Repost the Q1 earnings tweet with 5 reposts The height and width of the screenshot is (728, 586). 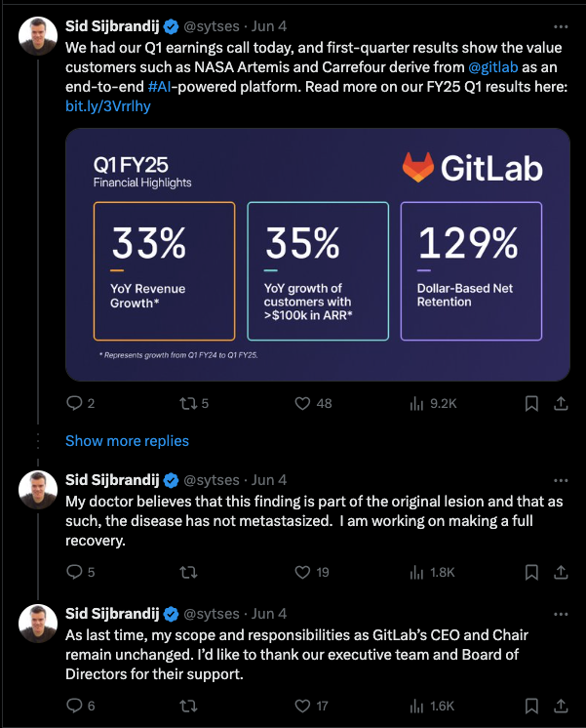[x=194, y=403]
